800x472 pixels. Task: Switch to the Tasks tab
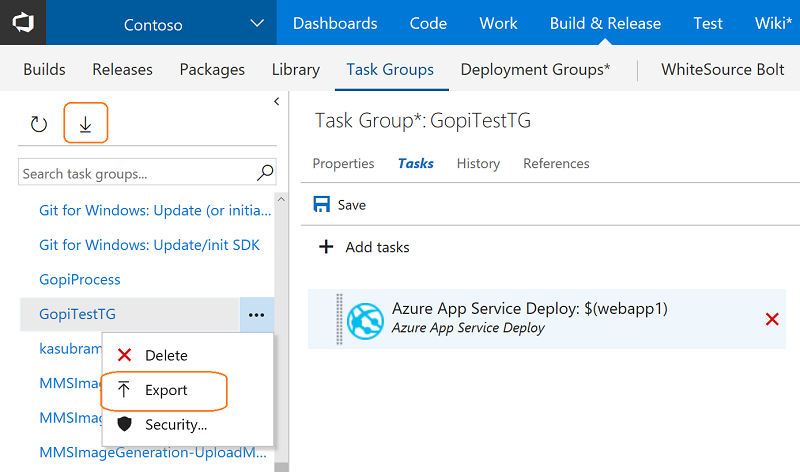(416, 163)
